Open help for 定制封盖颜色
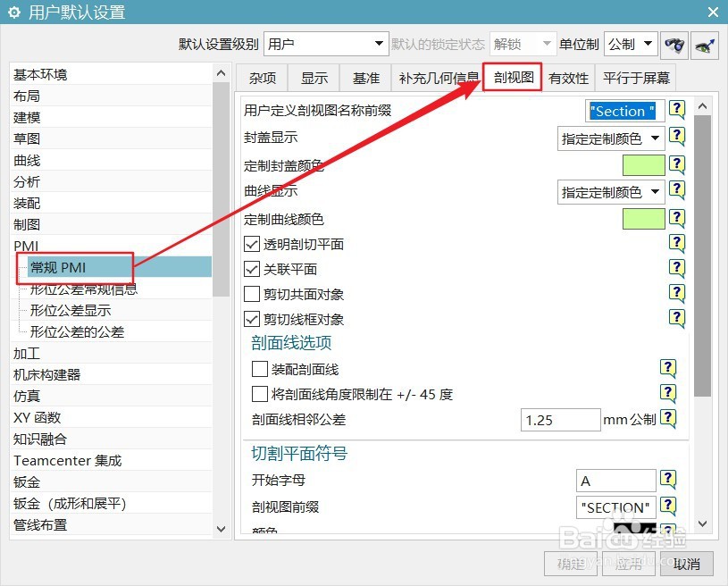 tap(677, 165)
